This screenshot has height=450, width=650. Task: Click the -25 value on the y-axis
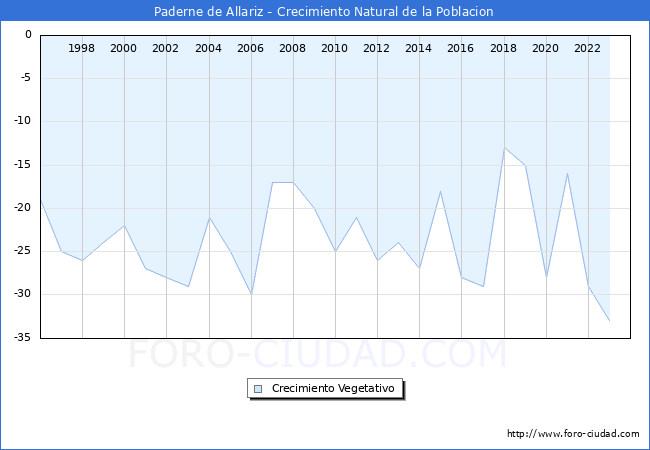pyautogui.click(x=22, y=251)
